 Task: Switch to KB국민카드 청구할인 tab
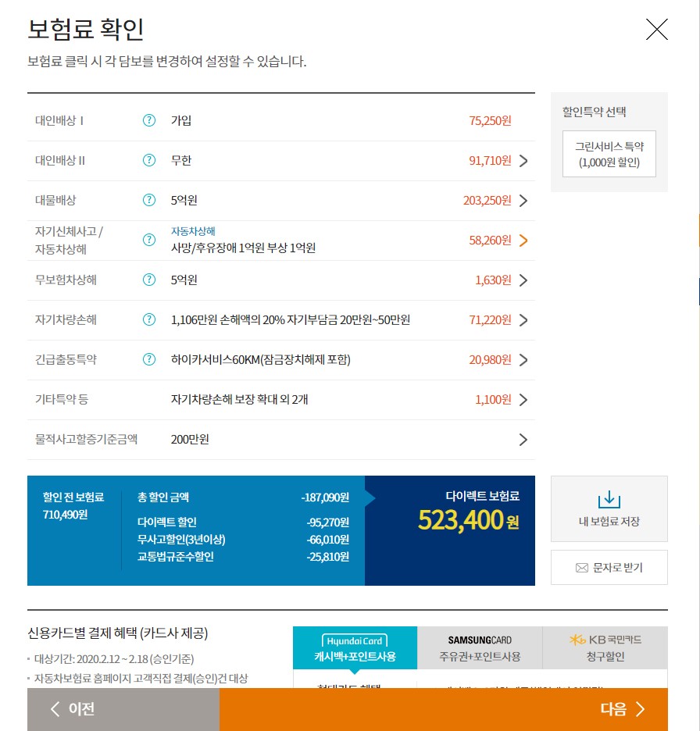click(x=605, y=648)
